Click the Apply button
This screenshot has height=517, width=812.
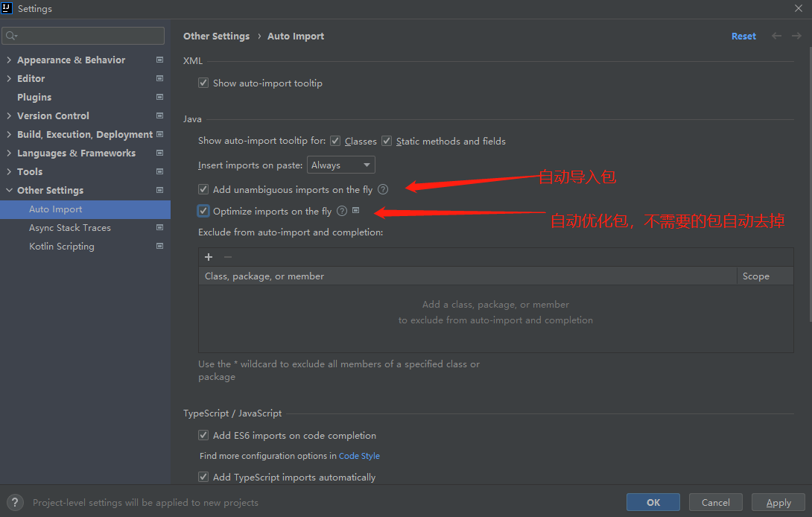[778, 502]
